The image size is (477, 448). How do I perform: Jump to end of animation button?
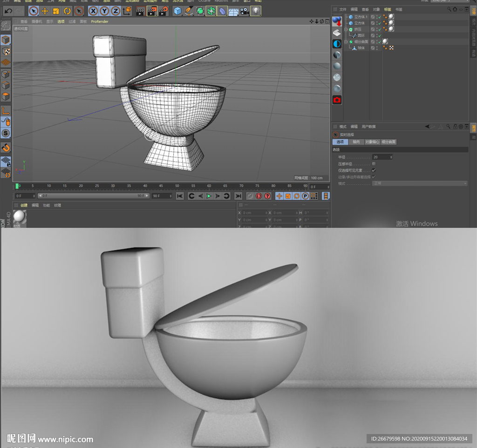click(238, 196)
